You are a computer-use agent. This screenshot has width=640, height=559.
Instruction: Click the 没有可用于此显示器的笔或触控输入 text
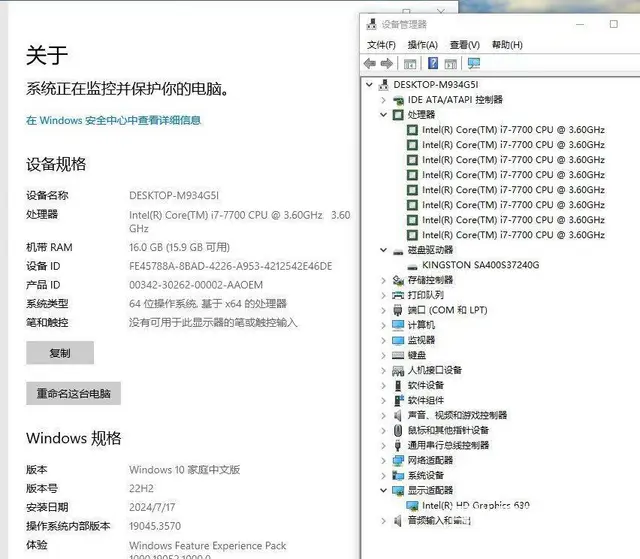[213, 322]
